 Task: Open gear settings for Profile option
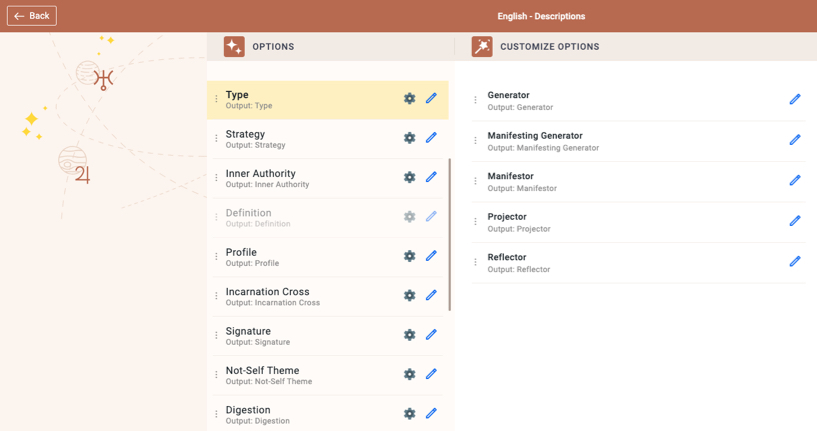[x=410, y=256]
